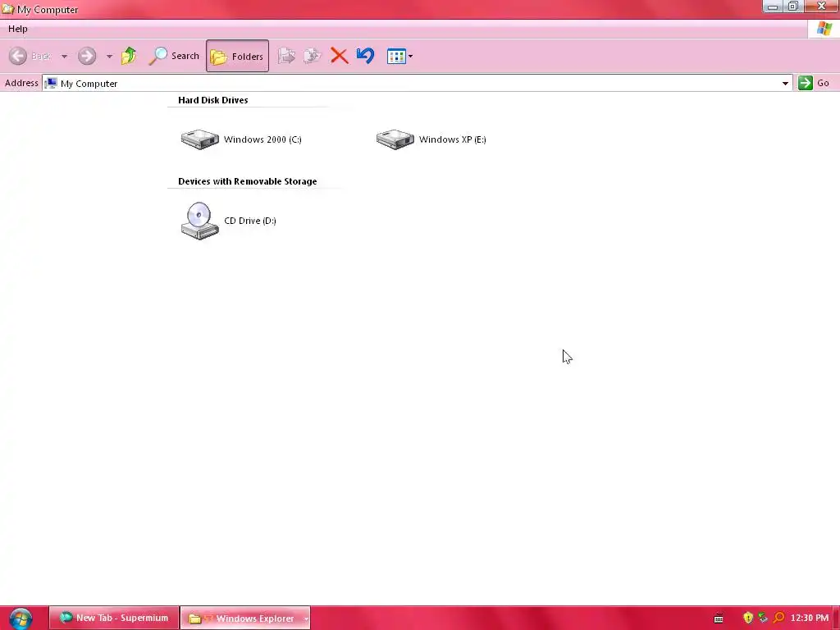Open the Start menu orb
The width and height of the screenshot is (840, 630).
(21, 619)
